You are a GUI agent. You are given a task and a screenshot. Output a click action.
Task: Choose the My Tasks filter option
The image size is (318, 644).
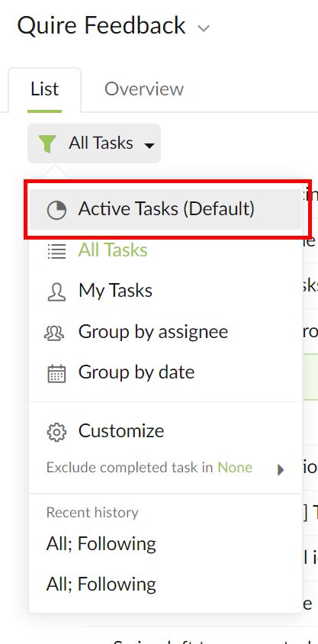(x=165, y=291)
